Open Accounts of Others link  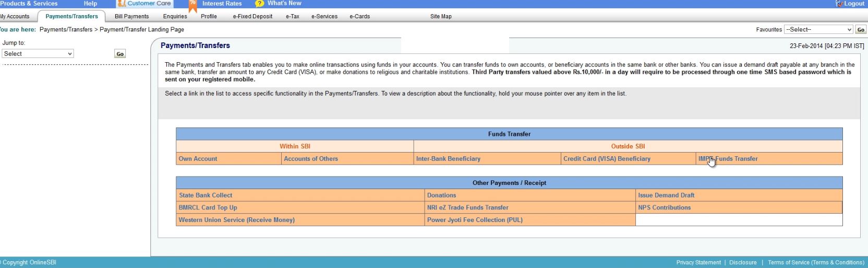[x=311, y=159]
